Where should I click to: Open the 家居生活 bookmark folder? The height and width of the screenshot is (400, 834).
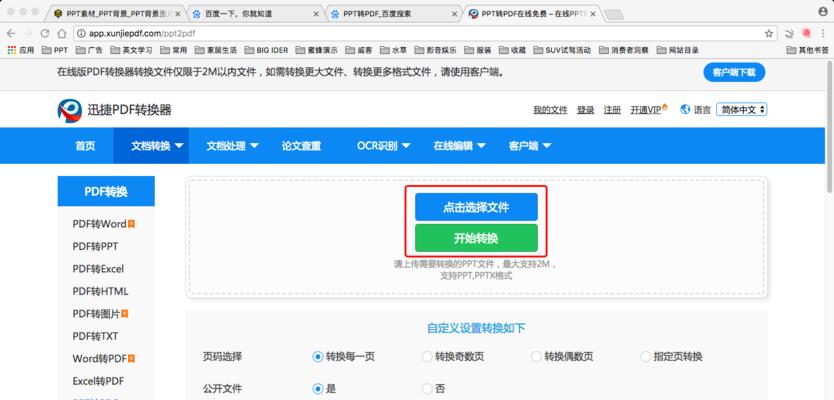215,50
